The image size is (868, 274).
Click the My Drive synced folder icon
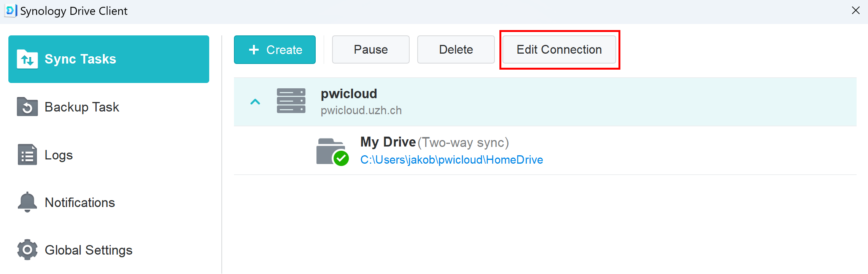332,152
